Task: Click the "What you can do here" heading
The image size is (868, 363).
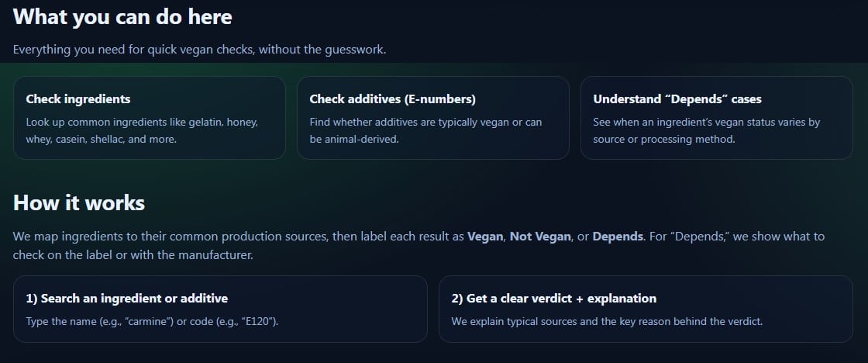Action: pos(122,16)
